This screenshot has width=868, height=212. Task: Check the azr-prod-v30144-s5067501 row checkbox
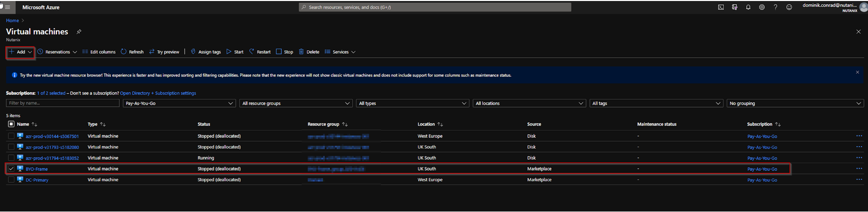[11, 136]
